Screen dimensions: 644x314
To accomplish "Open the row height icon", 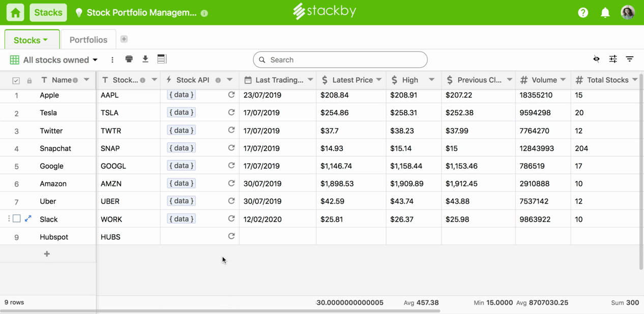I will click(x=162, y=59).
